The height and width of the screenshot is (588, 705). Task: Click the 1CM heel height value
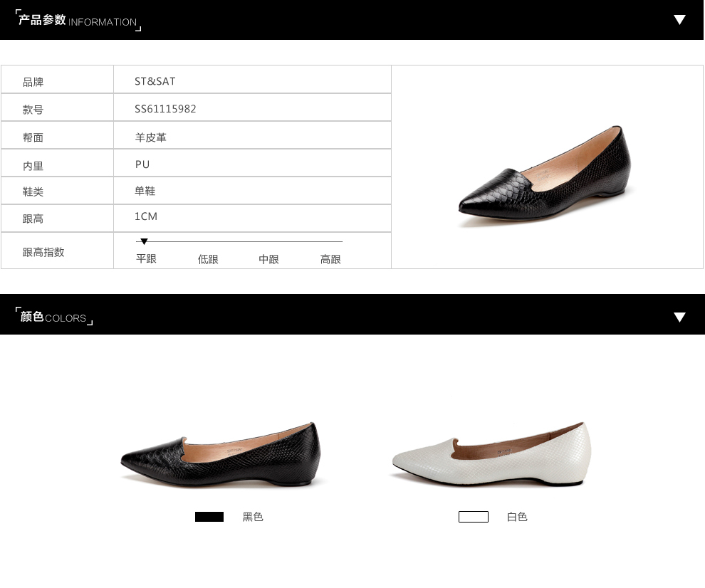click(146, 216)
